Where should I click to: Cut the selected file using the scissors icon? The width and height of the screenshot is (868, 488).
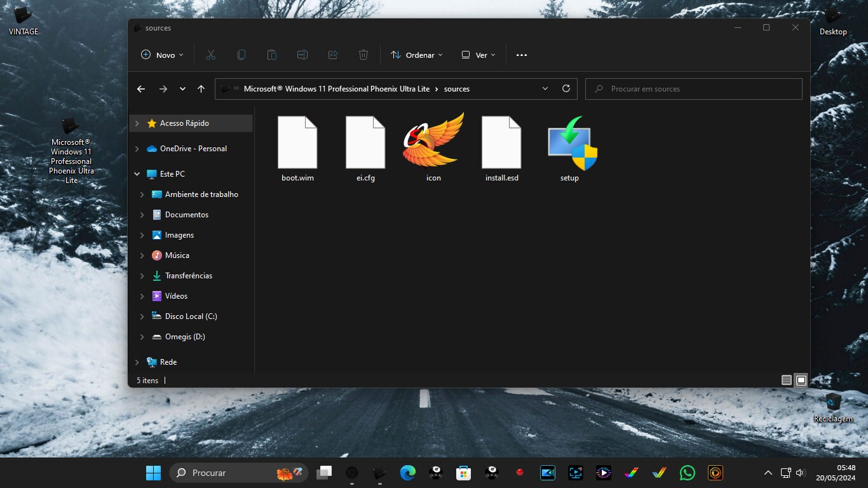click(211, 55)
